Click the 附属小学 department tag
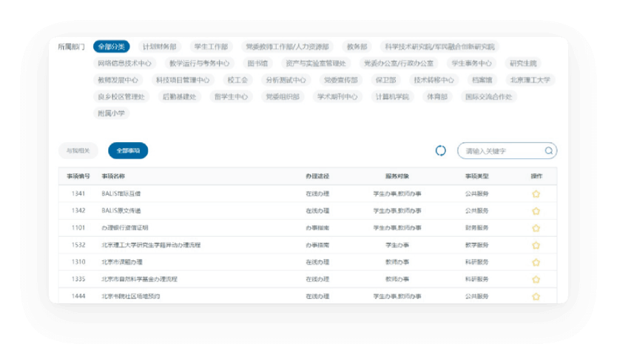This screenshot has width=617, height=364. click(x=112, y=113)
